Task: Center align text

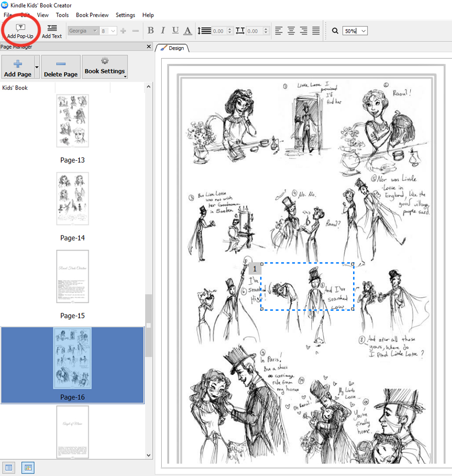Action: (x=291, y=31)
